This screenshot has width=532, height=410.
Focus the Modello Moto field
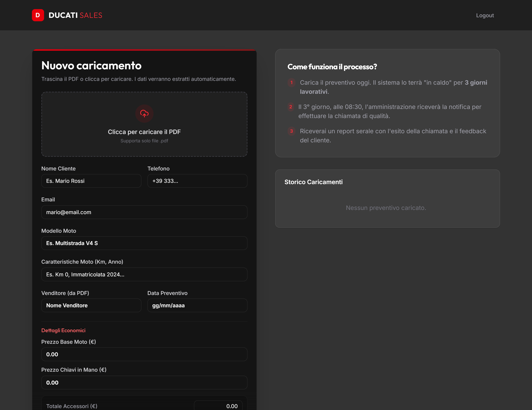pos(144,243)
